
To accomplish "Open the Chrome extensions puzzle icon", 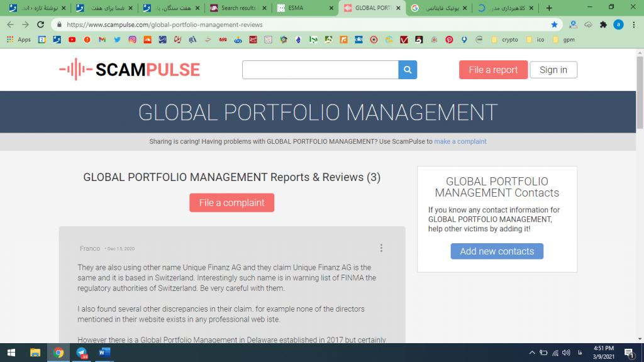I will point(604,25).
